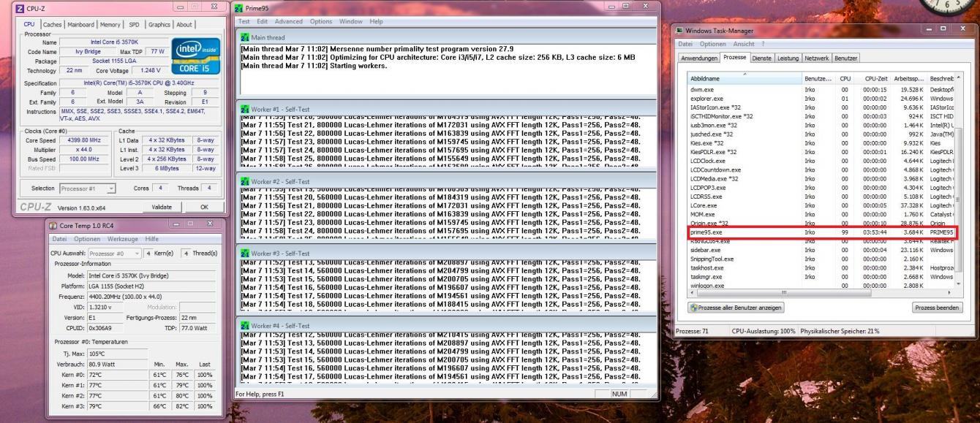Viewport: 980px width, 423px height.
Task: Click the Worker #1 Self-Test window icon
Action: coord(244,109)
